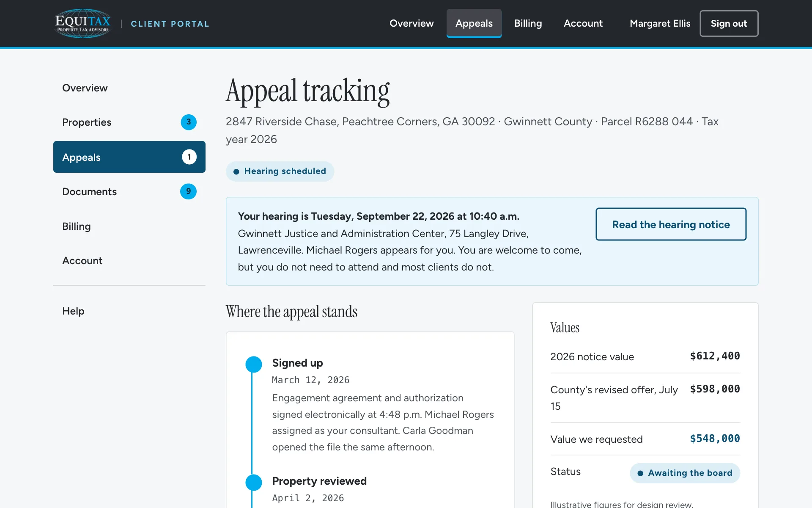Click the $612,400 notice value

point(715,356)
